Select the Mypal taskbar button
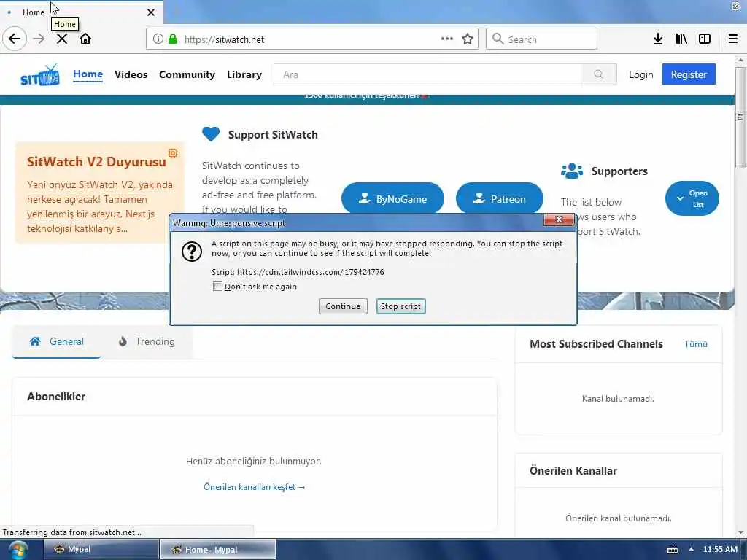 tap(101, 549)
